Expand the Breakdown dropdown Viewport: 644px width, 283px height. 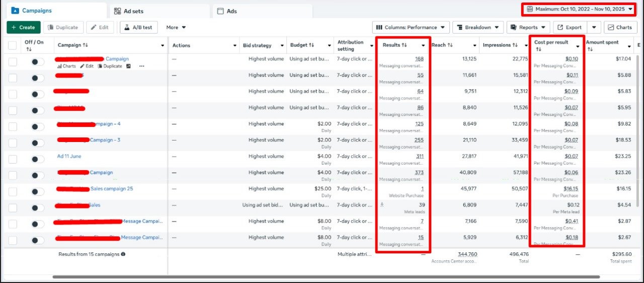[478, 27]
